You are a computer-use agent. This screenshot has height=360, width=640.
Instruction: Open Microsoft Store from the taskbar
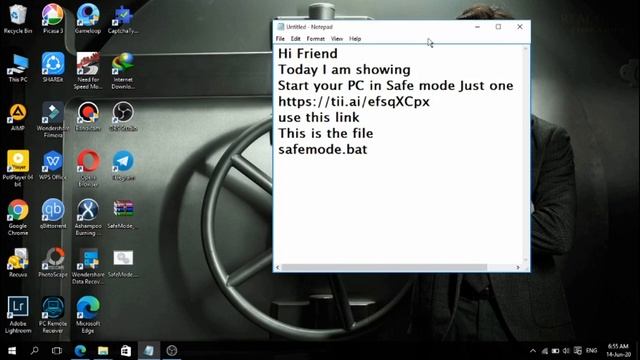coord(126,351)
